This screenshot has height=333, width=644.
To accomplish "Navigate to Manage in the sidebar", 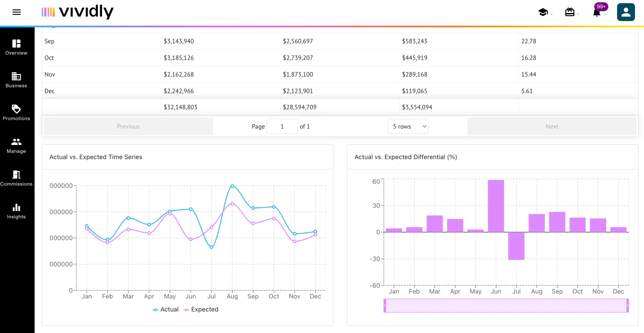I will point(17,145).
